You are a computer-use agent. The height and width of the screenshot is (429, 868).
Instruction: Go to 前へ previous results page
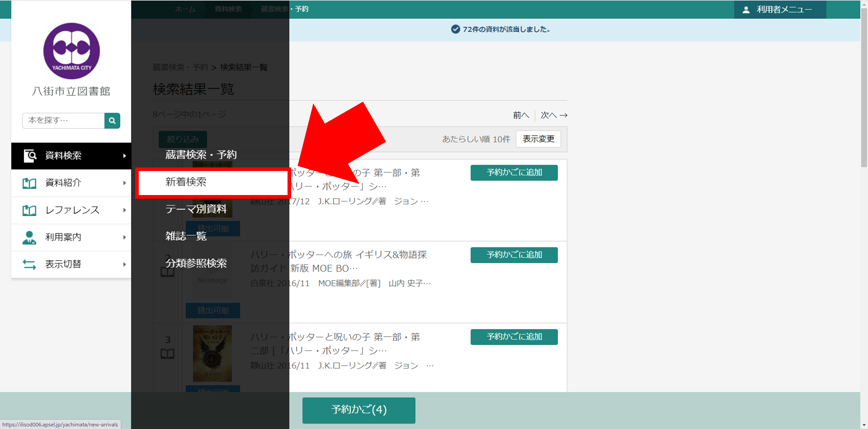pos(521,115)
